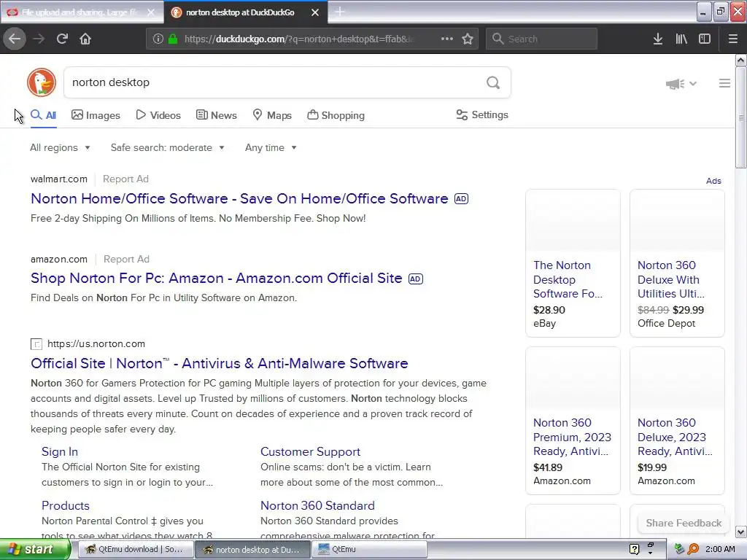View site information icon in address bar
Image resolution: width=747 pixels, height=560 pixels.
[x=158, y=39]
